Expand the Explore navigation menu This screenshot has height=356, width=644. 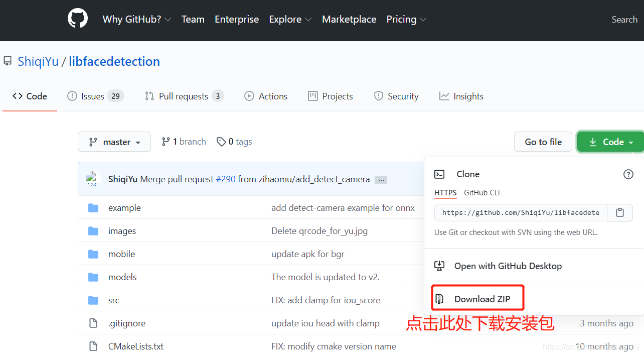290,19
